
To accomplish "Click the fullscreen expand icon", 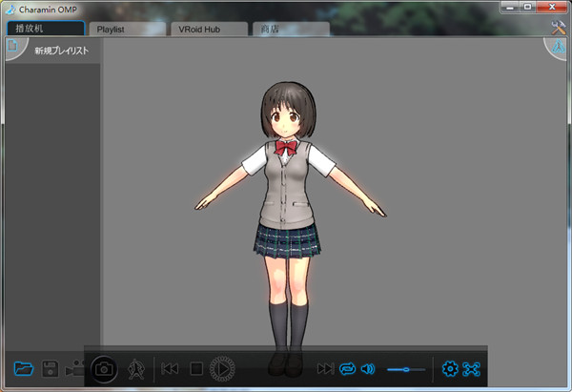I will (x=471, y=368).
